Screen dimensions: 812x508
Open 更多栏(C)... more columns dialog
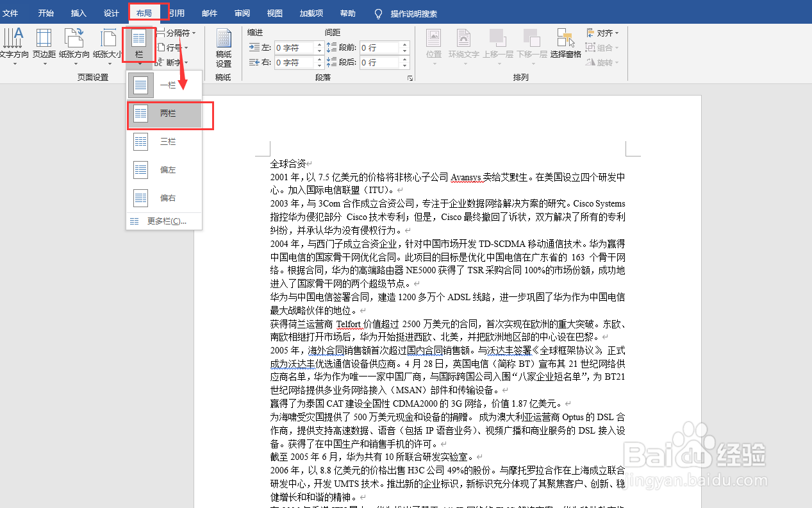[164, 221]
